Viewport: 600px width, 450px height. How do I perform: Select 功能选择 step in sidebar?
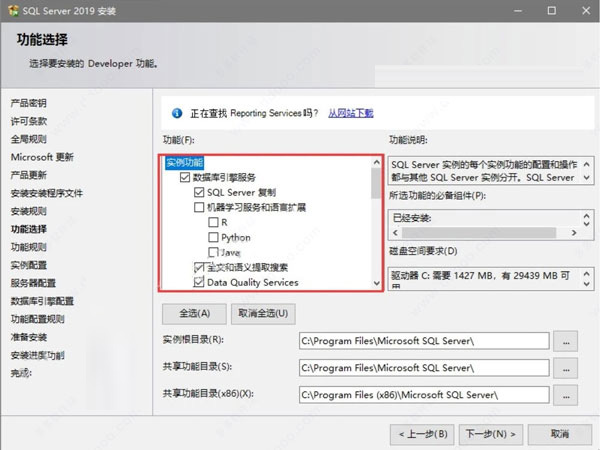coord(29,229)
